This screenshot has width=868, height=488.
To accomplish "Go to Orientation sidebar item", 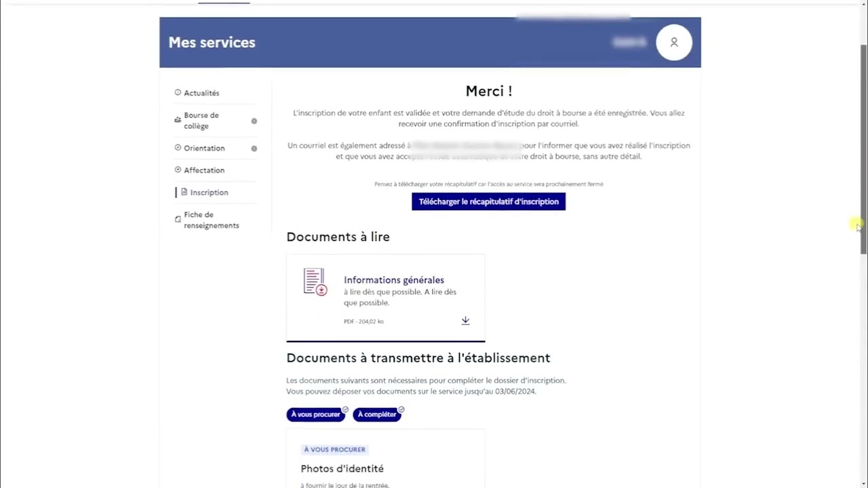I will (x=204, y=148).
